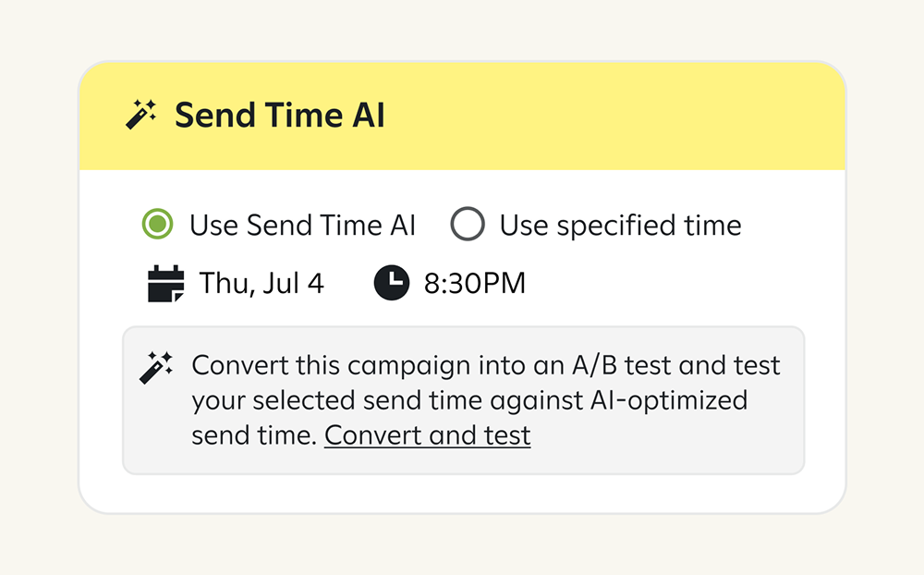The height and width of the screenshot is (575, 924).
Task: Click the clock icon next to 8:30PM
Action: pos(391,283)
